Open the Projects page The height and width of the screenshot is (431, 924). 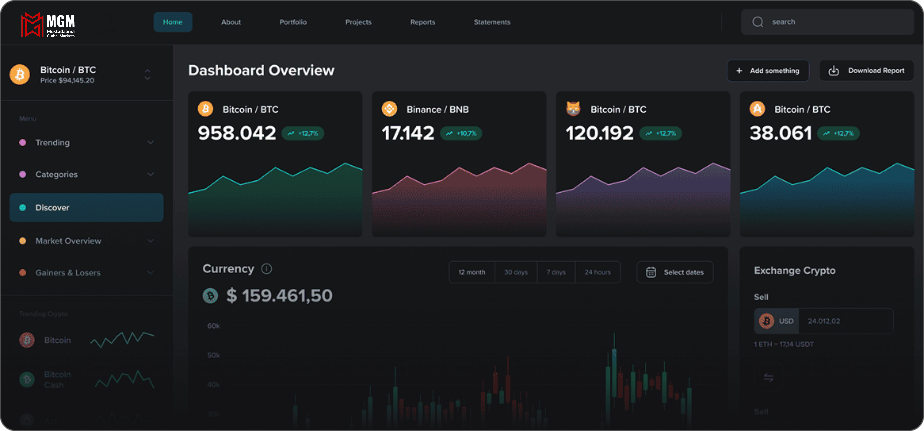point(358,22)
